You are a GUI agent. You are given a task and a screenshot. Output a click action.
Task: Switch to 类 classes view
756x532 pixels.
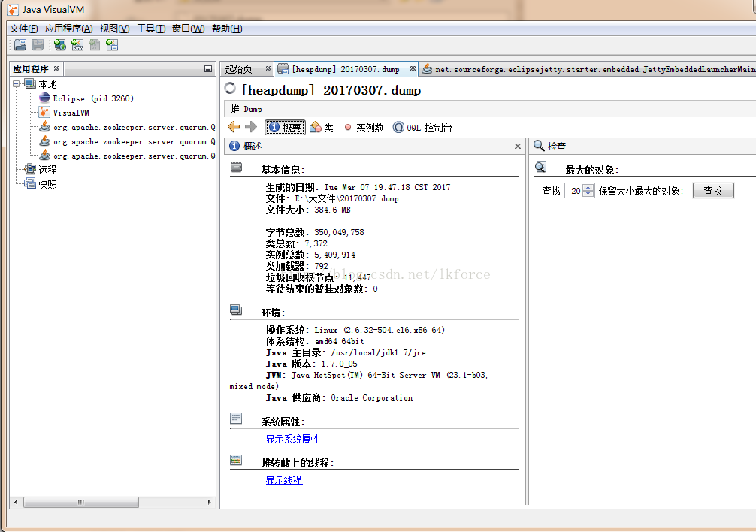322,127
